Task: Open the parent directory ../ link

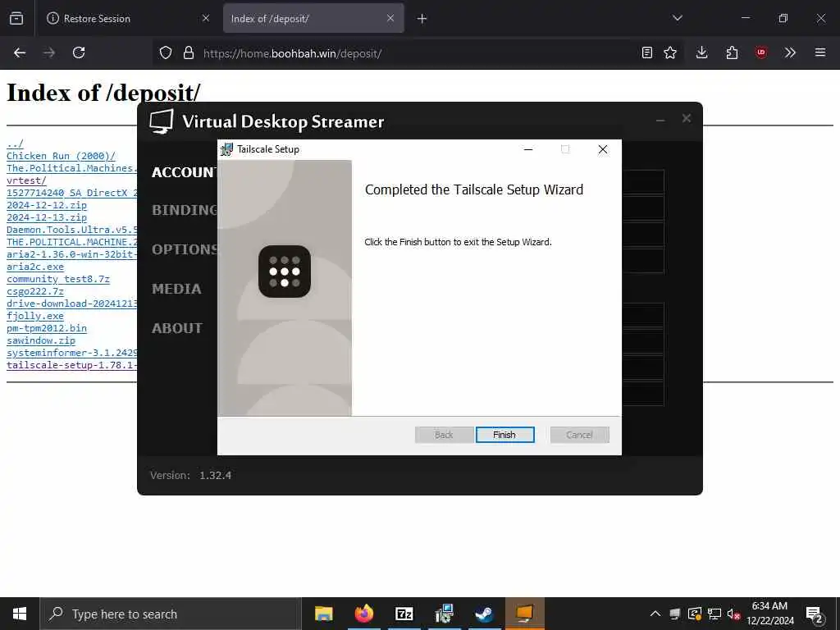Action: pyautogui.click(x=15, y=144)
